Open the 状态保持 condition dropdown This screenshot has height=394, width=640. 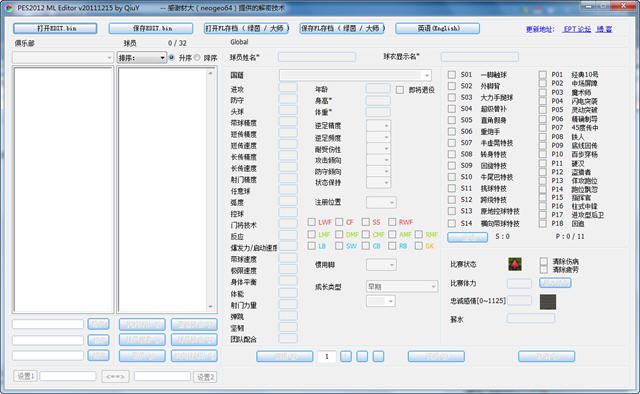pyautogui.click(x=378, y=183)
